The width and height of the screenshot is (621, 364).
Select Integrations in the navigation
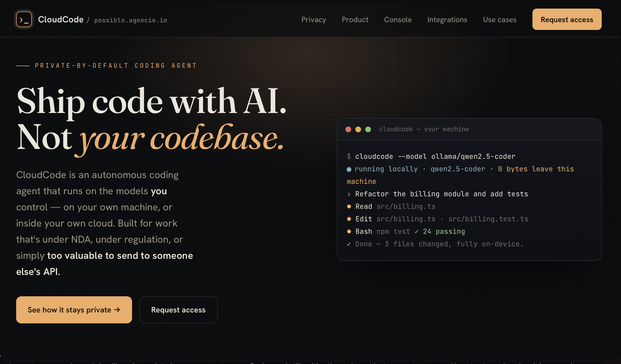[447, 20]
